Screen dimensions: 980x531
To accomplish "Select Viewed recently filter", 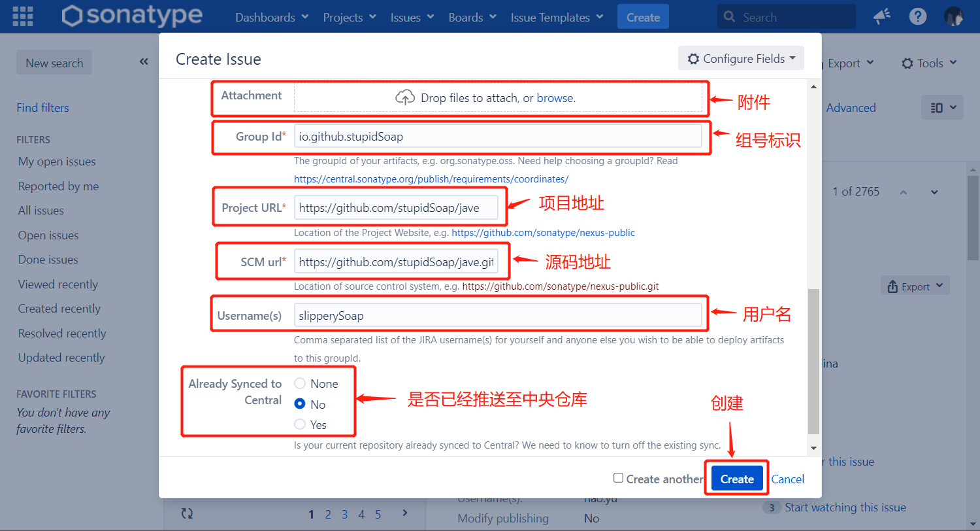I will point(57,284).
